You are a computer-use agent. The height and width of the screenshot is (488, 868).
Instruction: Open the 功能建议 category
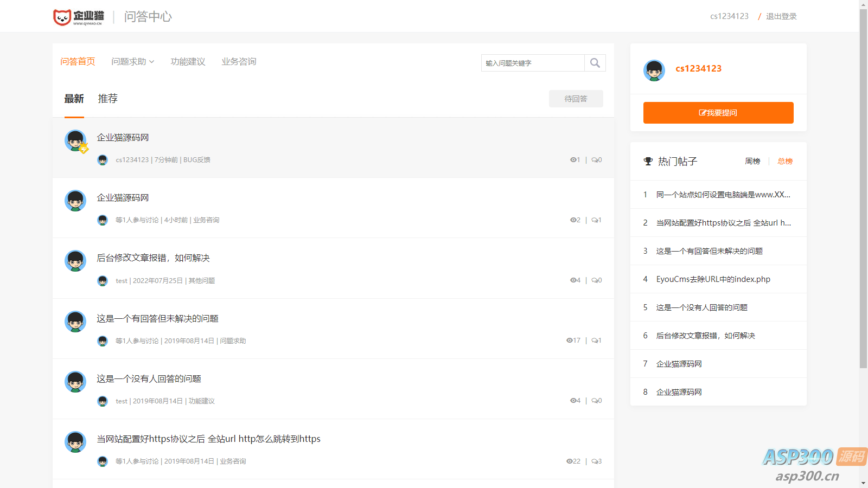188,61
